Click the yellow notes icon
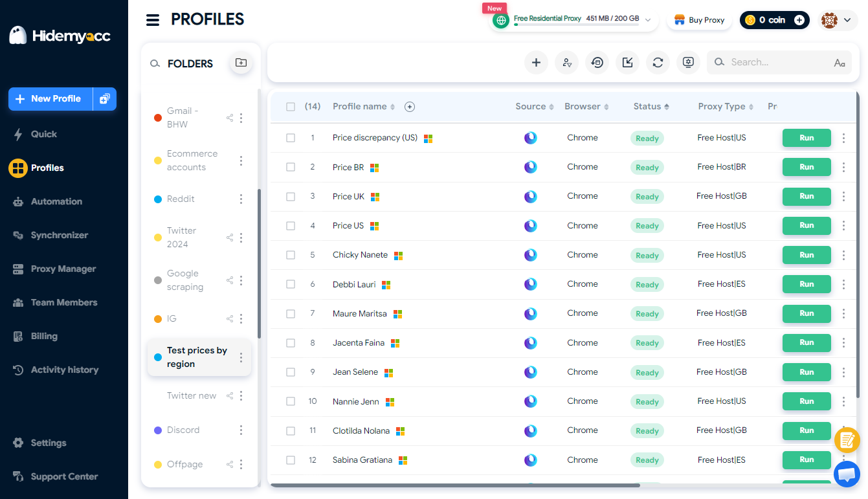 click(x=847, y=440)
